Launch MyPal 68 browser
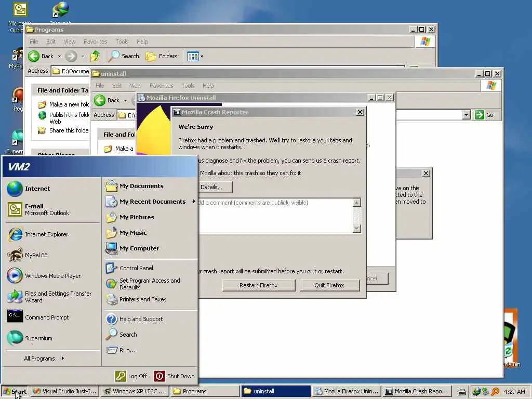 [x=52, y=255]
